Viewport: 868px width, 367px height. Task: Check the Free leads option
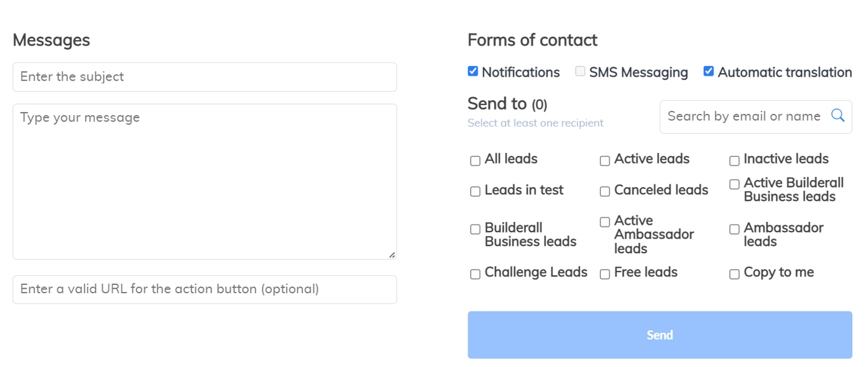tap(605, 274)
